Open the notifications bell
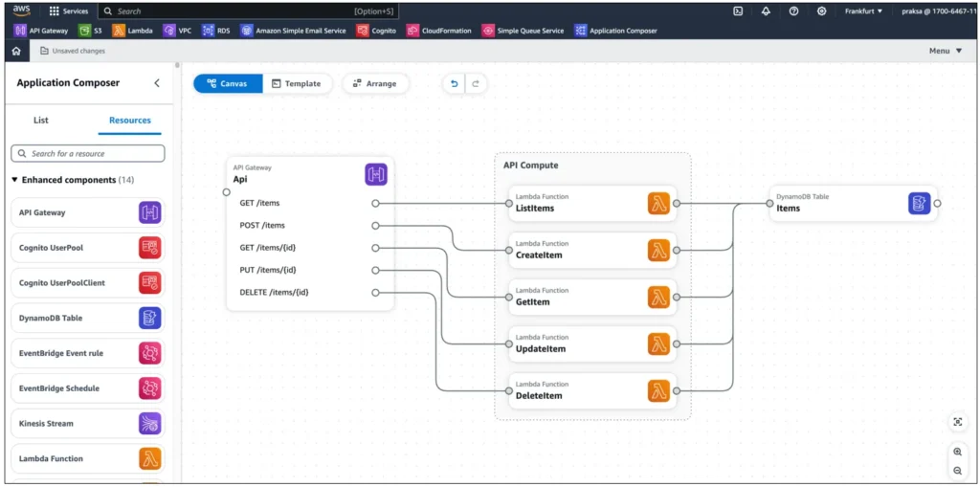980x487 pixels. (x=766, y=11)
